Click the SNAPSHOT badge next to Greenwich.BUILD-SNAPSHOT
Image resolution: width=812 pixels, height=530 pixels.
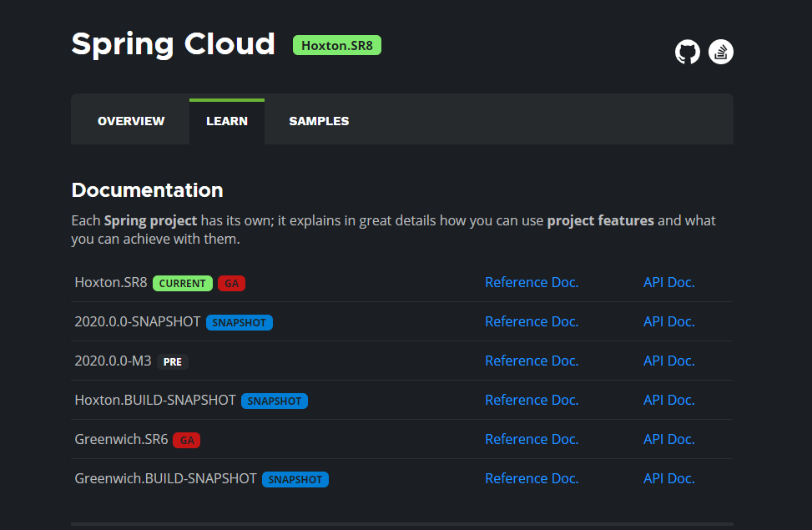coord(295,479)
